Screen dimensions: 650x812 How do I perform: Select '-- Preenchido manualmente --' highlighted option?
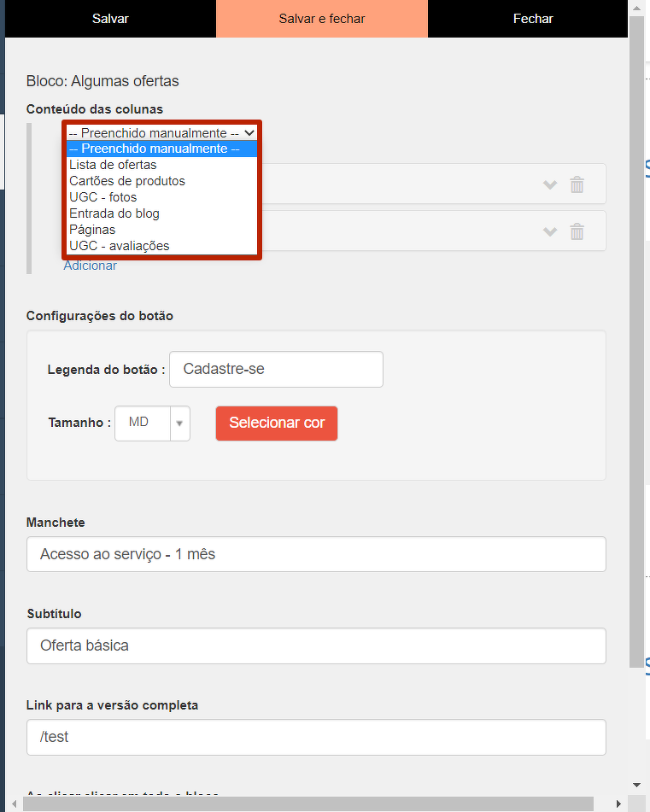tap(154, 149)
